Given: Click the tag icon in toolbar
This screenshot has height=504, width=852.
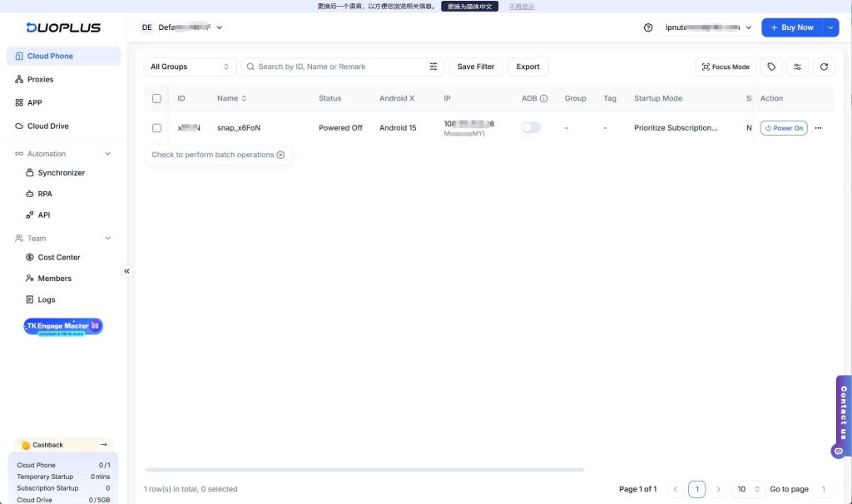Looking at the screenshot, I should 771,67.
